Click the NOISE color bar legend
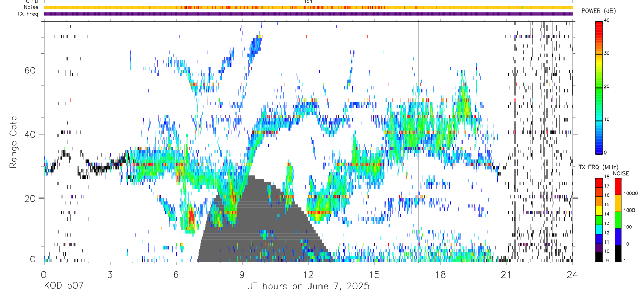 [618, 220]
